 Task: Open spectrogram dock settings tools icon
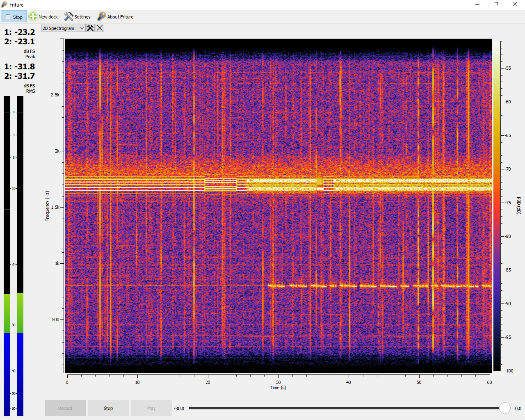click(90, 28)
